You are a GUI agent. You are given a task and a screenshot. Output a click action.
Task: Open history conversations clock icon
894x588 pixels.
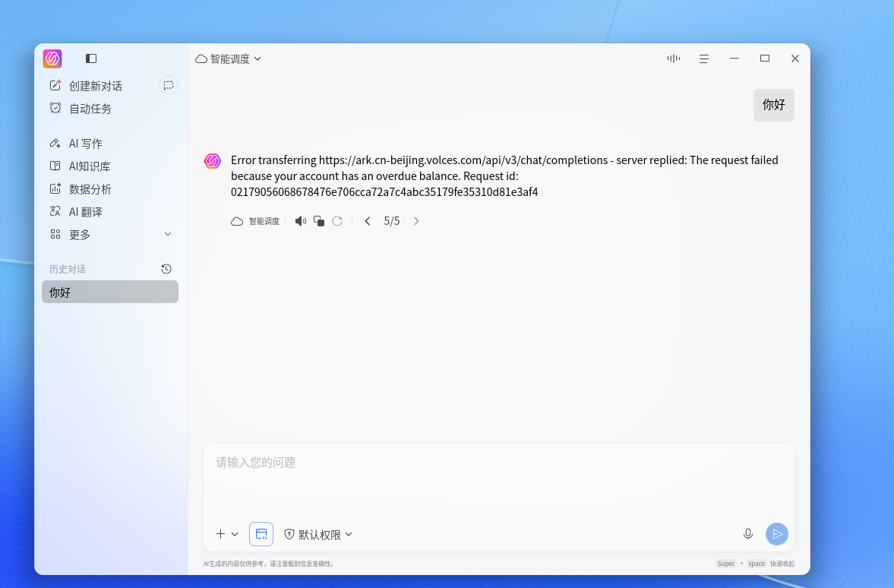click(x=166, y=269)
